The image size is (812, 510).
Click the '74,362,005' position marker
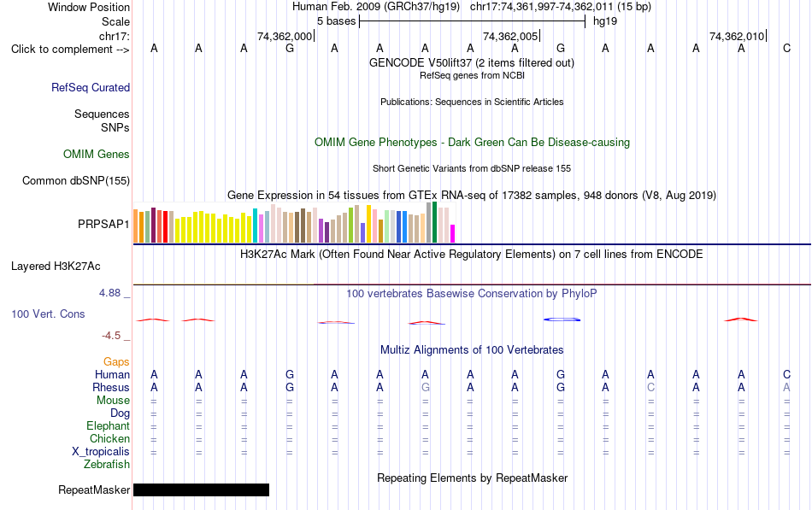pos(510,36)
